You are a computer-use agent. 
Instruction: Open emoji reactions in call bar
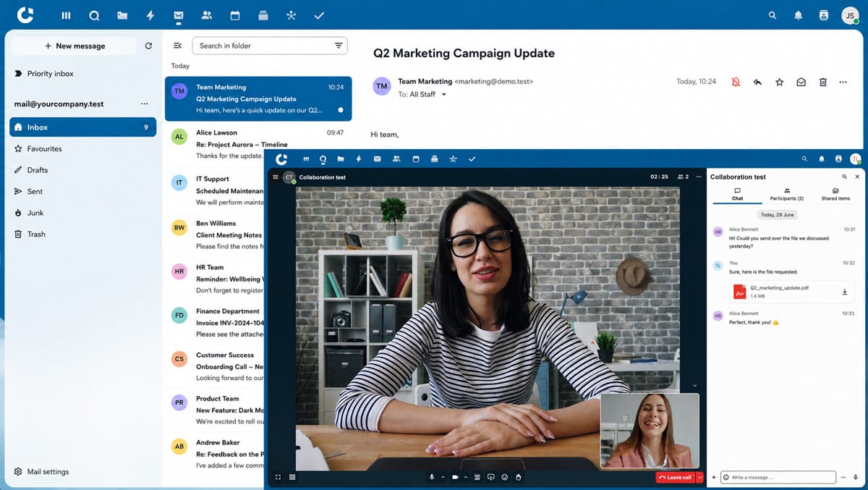[505, 477]
